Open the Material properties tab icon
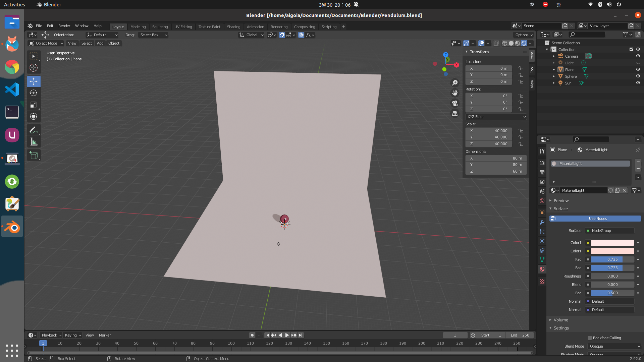The width and height of the screenshot is (644, 362). (542, 269)
